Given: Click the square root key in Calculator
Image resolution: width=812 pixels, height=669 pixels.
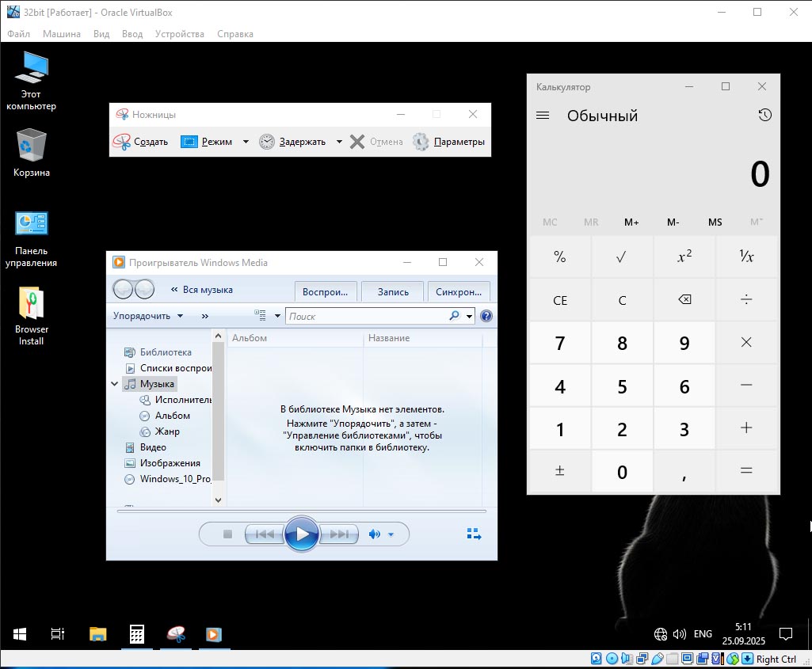Looking at the screenshot, I should click(x=622, y=257).
